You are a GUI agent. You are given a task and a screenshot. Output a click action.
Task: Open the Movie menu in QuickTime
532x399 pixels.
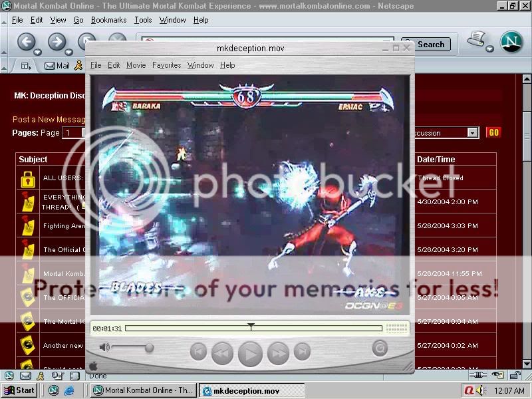136,65
